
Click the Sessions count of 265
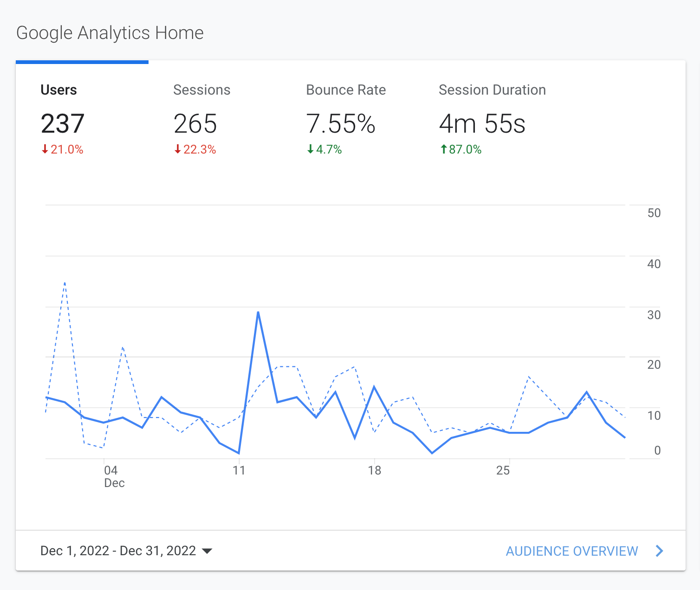pyautogui.click(x=195, y=124)
